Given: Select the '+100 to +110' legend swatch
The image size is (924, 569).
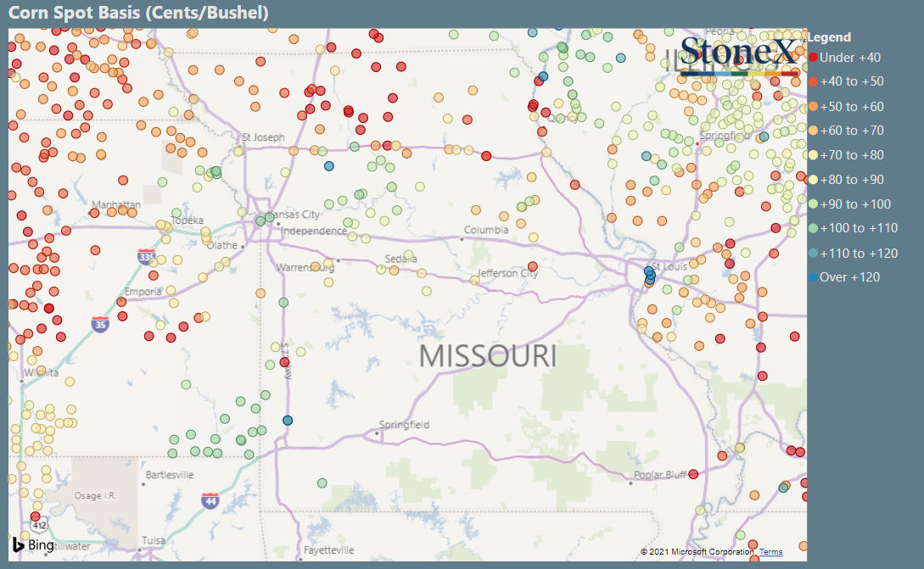Looking at the screenshot, I should 813,229.
